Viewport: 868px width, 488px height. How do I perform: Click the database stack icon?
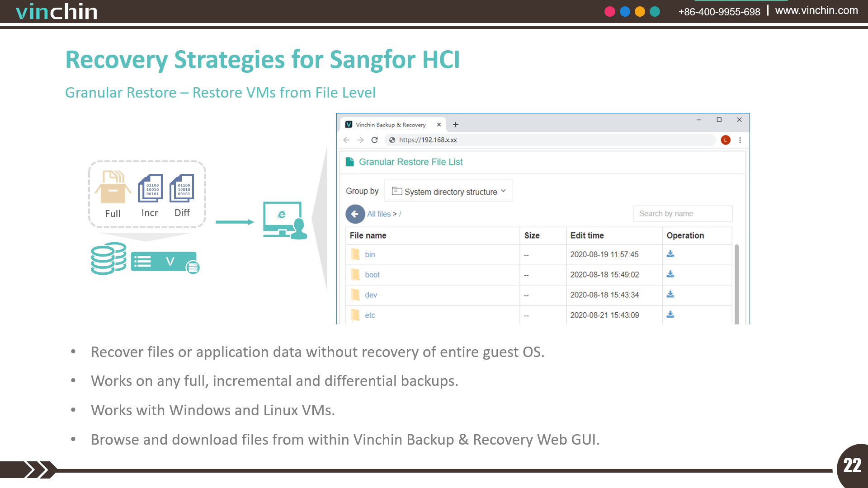coord(108,258)
